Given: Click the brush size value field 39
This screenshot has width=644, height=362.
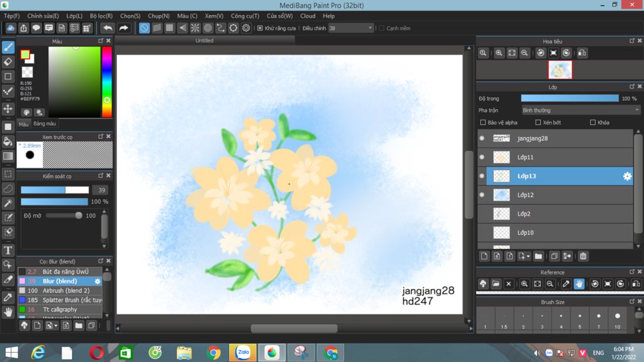Looking at the screenshot, I should click(101, 190).
